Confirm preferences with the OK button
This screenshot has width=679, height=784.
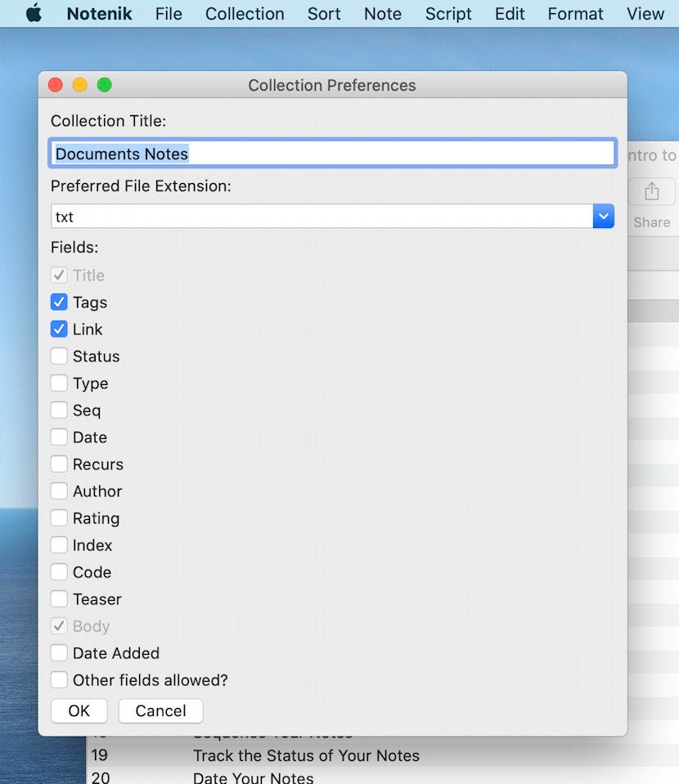(79, 710)
